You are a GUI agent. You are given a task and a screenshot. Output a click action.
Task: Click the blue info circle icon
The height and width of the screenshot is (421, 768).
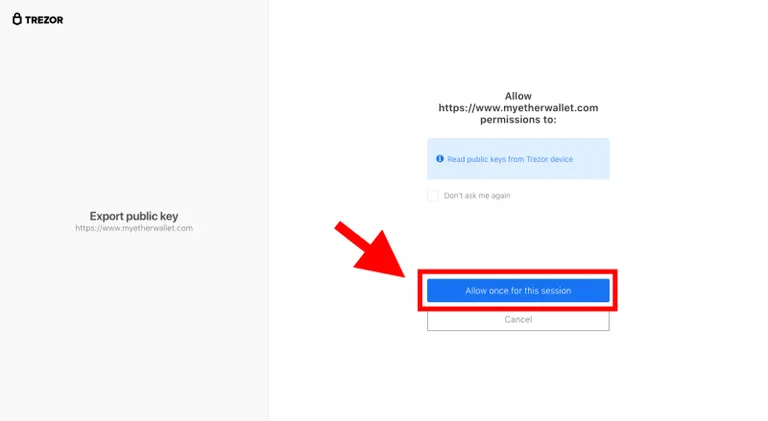440,159
